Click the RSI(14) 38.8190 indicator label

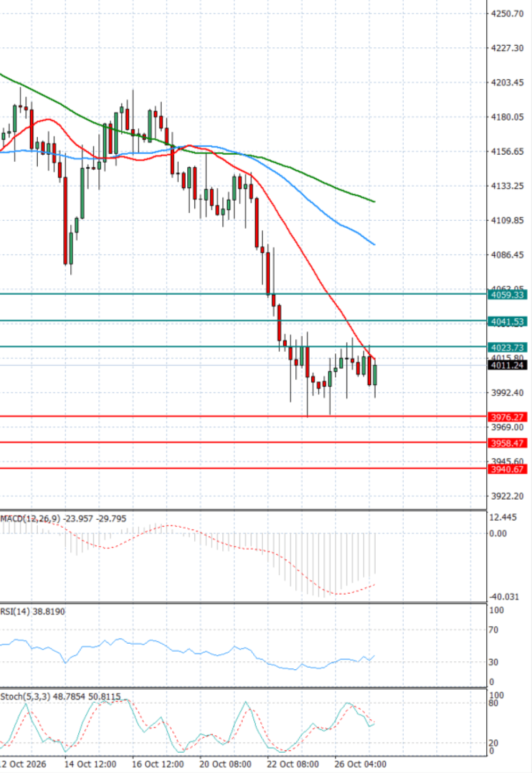click(32, 612)
